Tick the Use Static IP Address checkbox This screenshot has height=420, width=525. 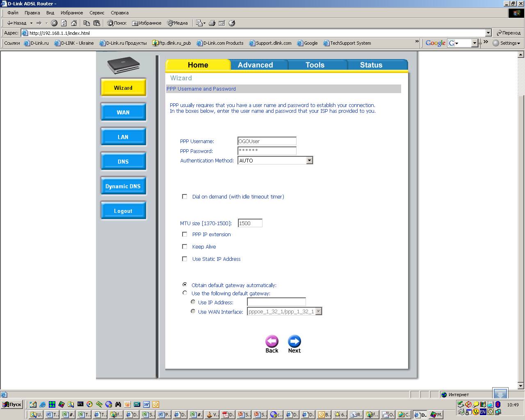coord(185,259)
